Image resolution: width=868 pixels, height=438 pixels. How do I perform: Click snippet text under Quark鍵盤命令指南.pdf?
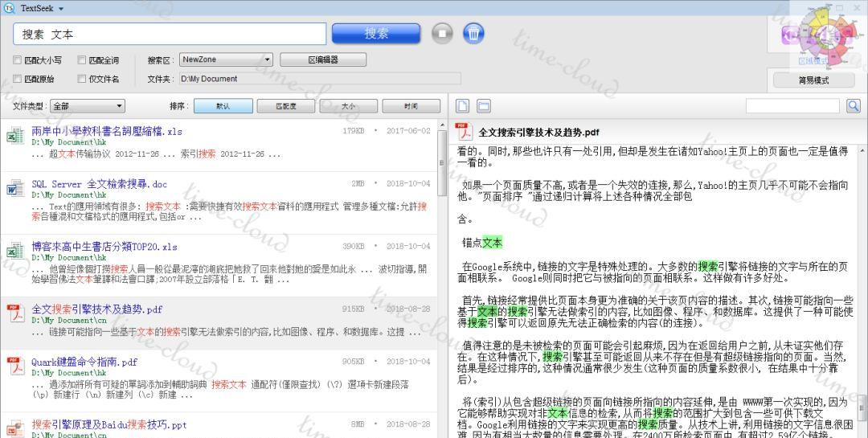(x=220, y=389)
